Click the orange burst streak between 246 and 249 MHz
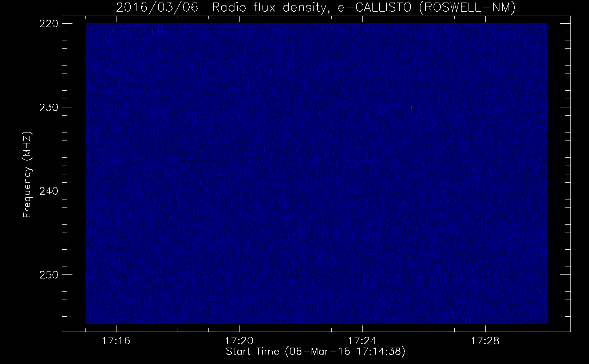 pyautogui.click(x=421, y=250)
